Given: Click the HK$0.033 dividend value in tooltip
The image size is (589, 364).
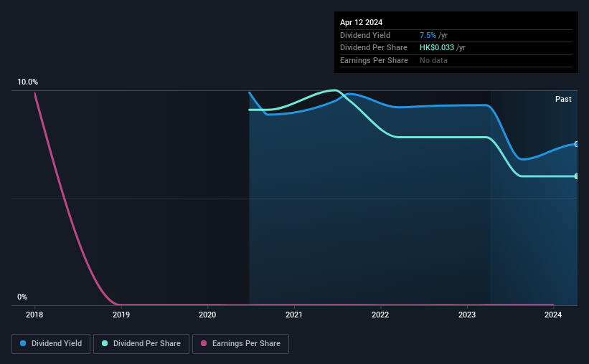Looking at the screenshot, I should point(436,48).
